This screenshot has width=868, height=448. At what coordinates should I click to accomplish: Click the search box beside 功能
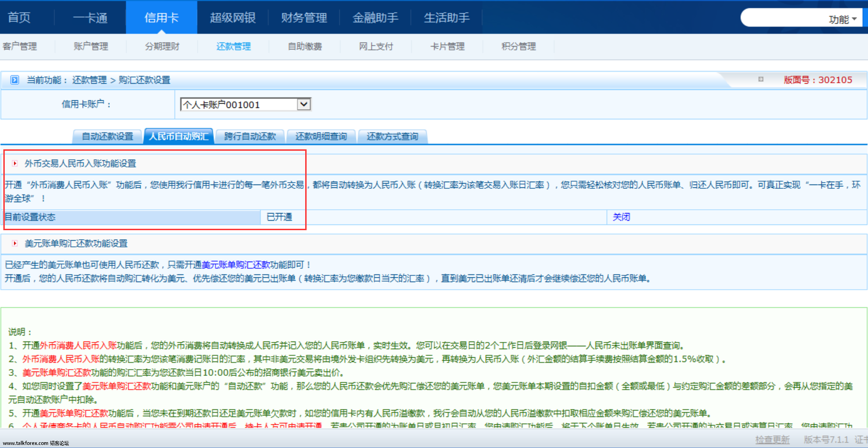pos(784,19)
